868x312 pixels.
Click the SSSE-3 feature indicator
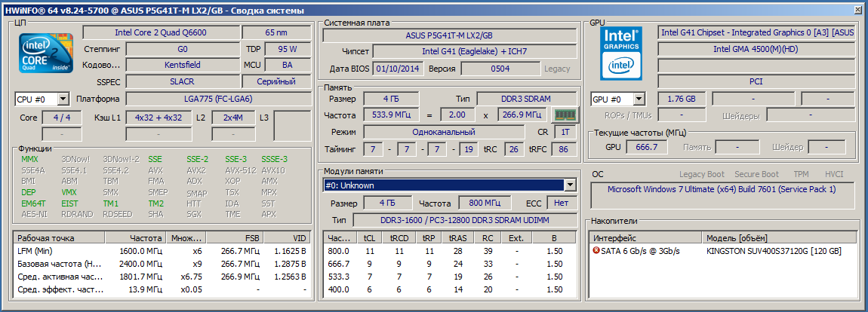click(x=274, y=159)
